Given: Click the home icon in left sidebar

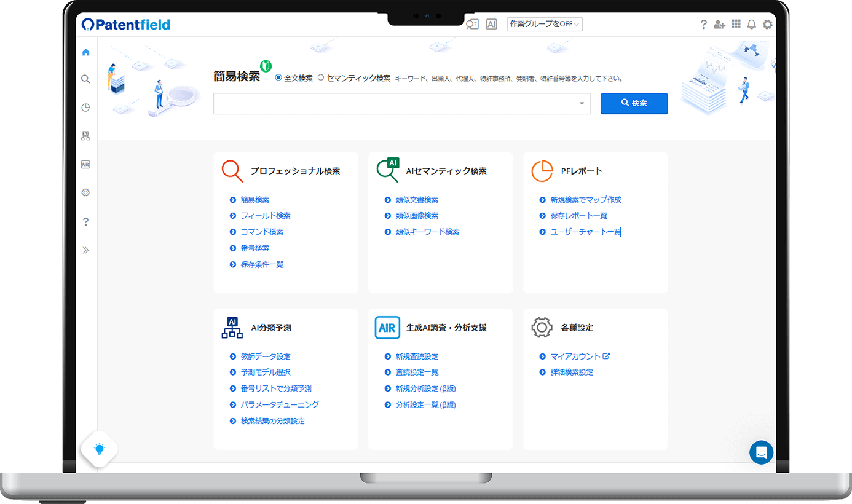Looking at the screenshot, I should 85,52.
